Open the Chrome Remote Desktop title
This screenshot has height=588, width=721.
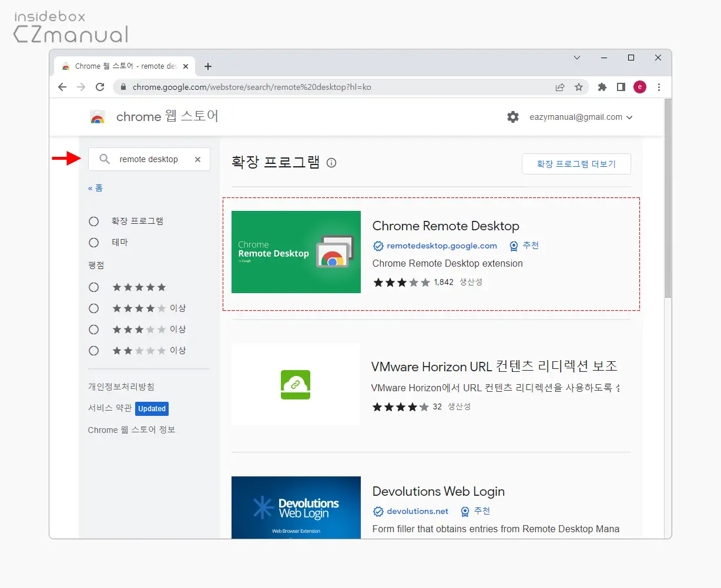(446, 226)
